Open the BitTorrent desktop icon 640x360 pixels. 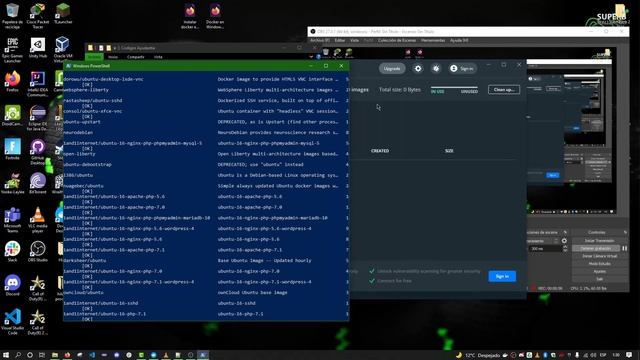pyautogui.click(x=38, y=183)
